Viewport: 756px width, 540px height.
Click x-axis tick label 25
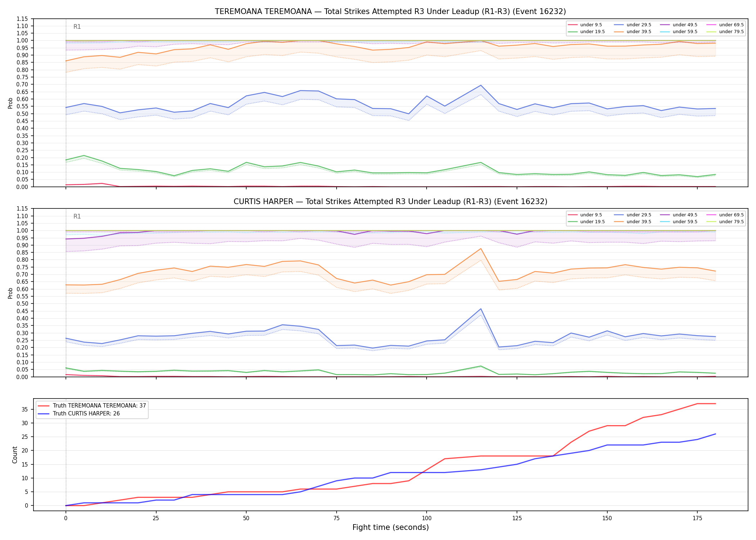click(156, 518)
